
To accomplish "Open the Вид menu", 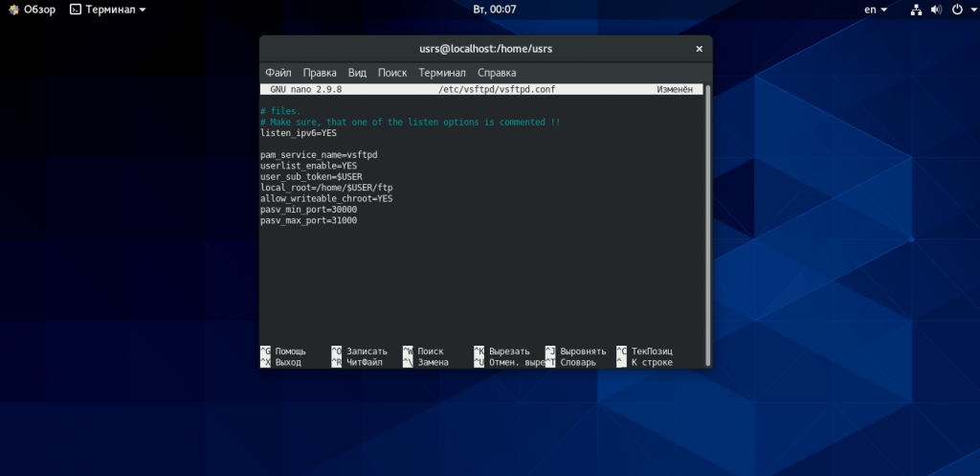I will tap(357, 73).
